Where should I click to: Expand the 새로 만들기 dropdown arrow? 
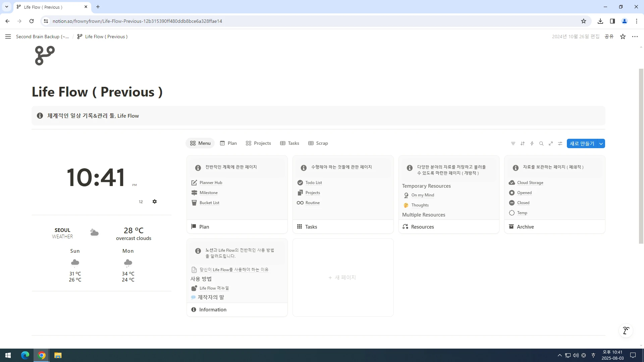(601, 143)
